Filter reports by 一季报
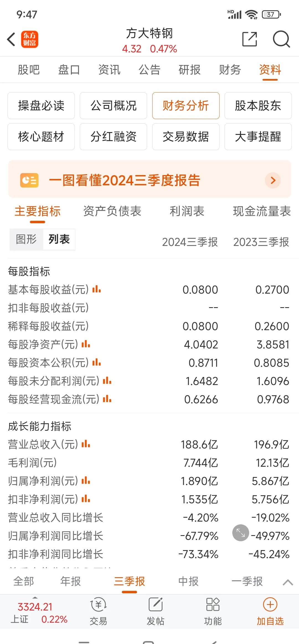Viewport: 299px width, 644px height. pos(247,581)
